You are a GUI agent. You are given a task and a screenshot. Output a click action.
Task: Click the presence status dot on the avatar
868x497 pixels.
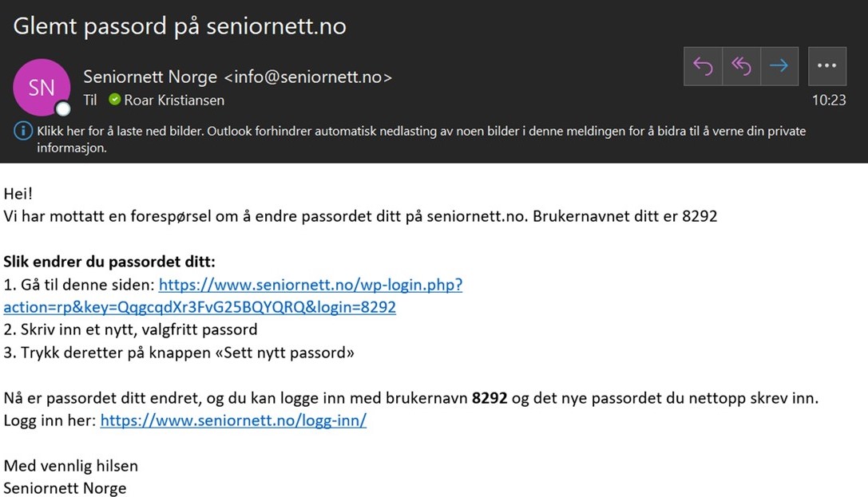point(62,109)
